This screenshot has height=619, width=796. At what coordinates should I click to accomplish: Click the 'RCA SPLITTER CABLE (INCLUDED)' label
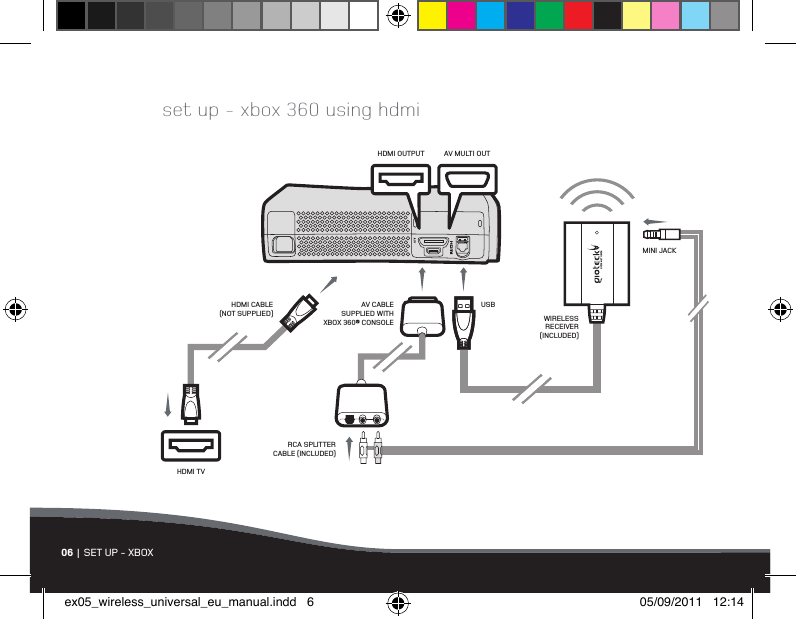point(305,449)
